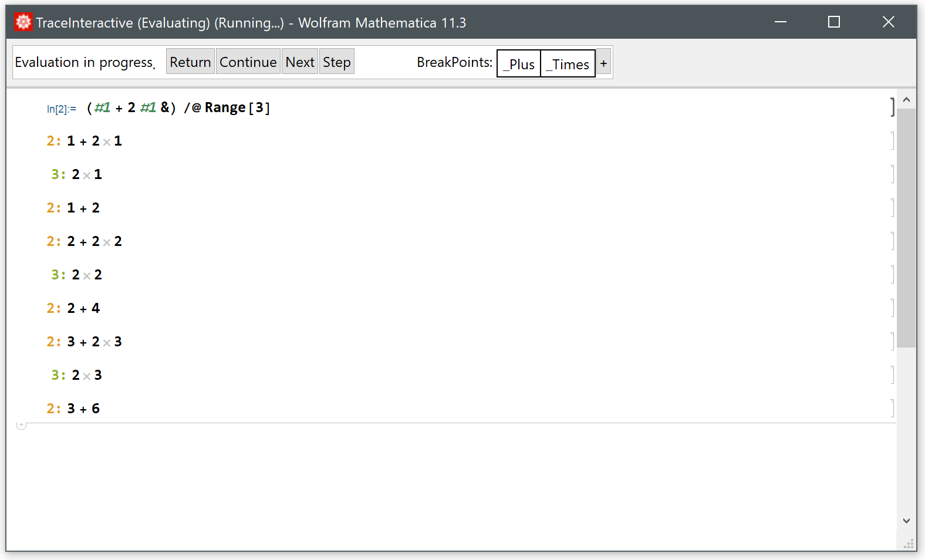This screenshot has width=925, height=560.
Task: Select the _Plus breakpoint
Action: pyautogui.click(x=519, y=63)
